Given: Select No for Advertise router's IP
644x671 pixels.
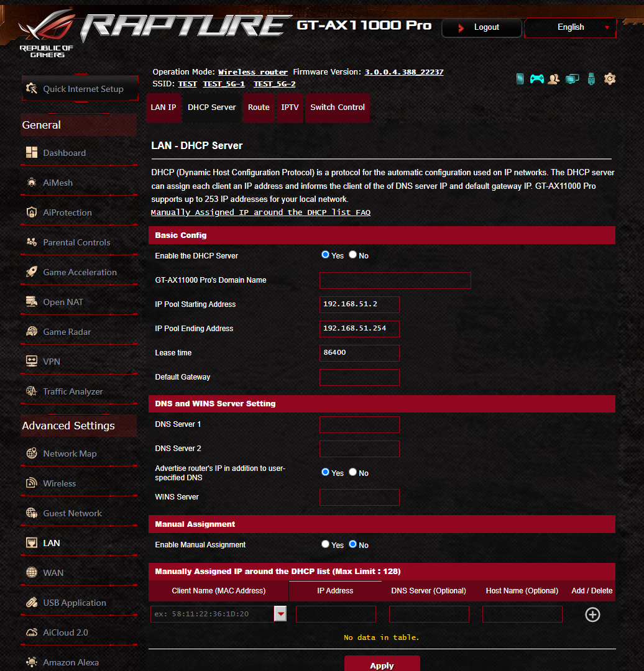Looking at the screenshot, I should (353, 472).
